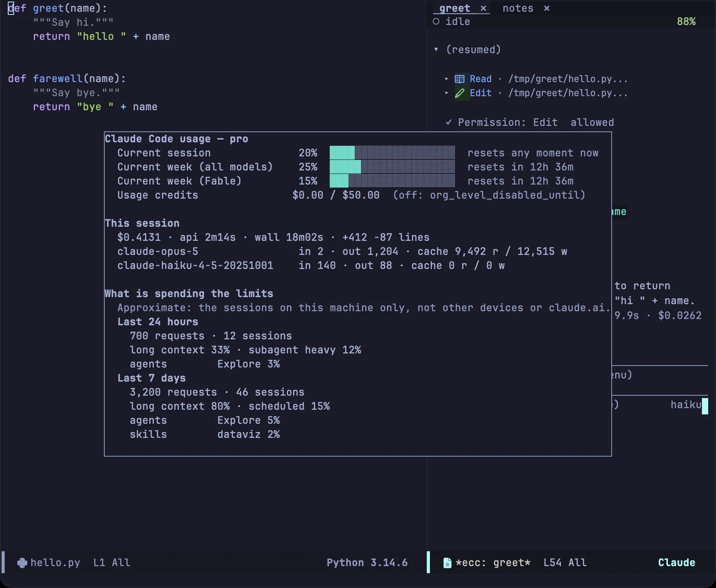Screen dimensions: 716x588
Task: Switch to the notes tab
Action: click(518, 8)
